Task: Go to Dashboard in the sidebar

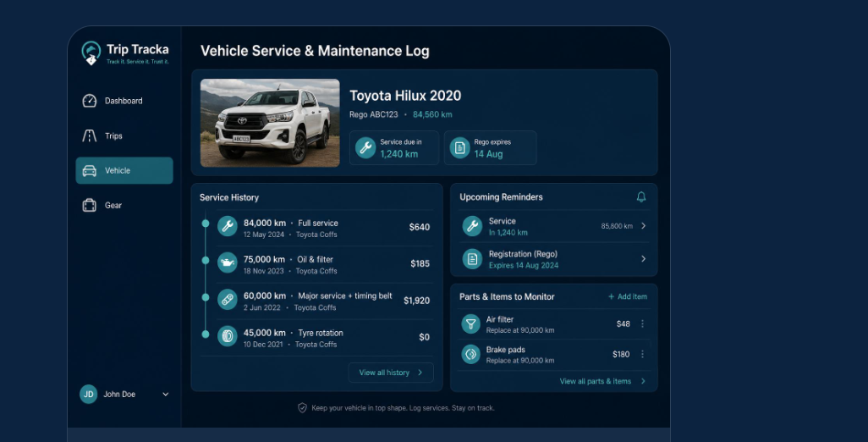Action: [x=124, y=101]
